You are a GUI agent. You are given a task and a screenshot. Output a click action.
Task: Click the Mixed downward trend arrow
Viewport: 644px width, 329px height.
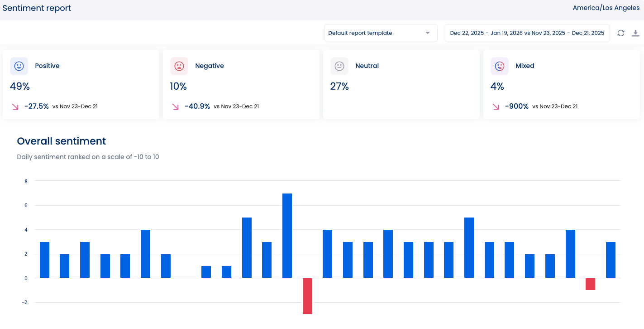[496, 107]
